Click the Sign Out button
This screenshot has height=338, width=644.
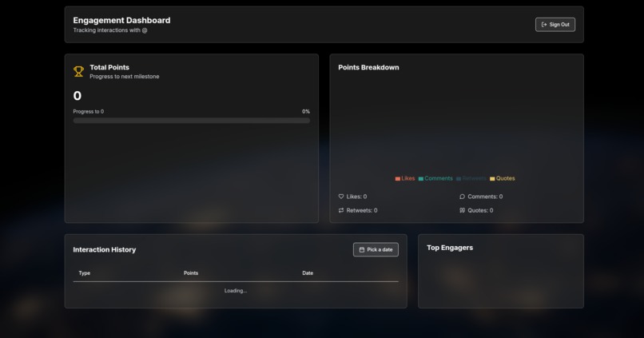(555, 25)
